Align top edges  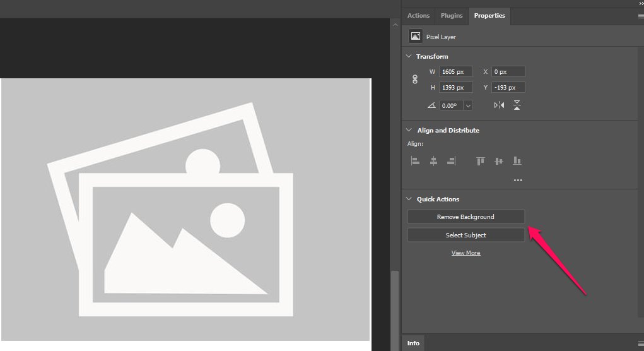pyautogui.click(x=480, y=161)
